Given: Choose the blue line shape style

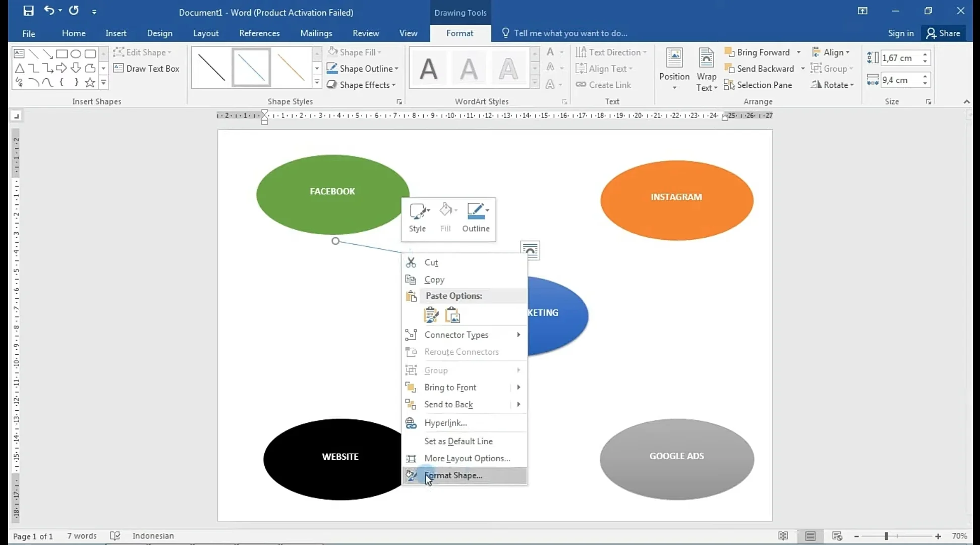Looking at the screenshot, I should (x=251, y=68).
